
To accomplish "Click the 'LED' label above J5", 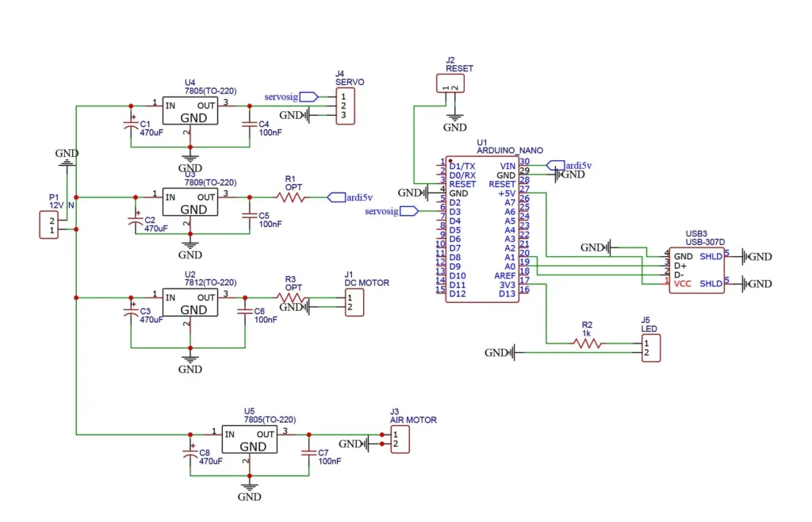I will [x=649, y=329].
